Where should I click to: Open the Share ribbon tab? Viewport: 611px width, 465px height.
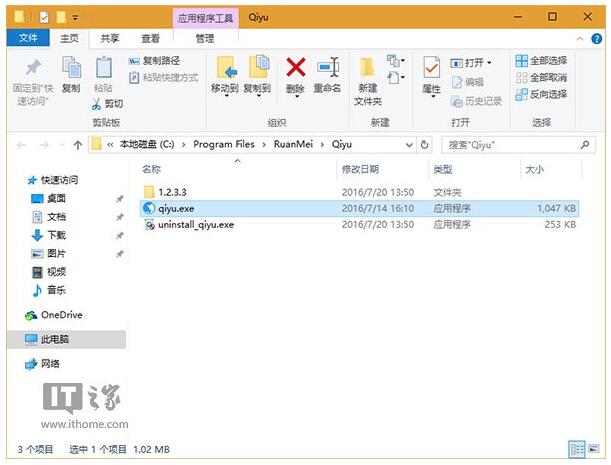109,38
